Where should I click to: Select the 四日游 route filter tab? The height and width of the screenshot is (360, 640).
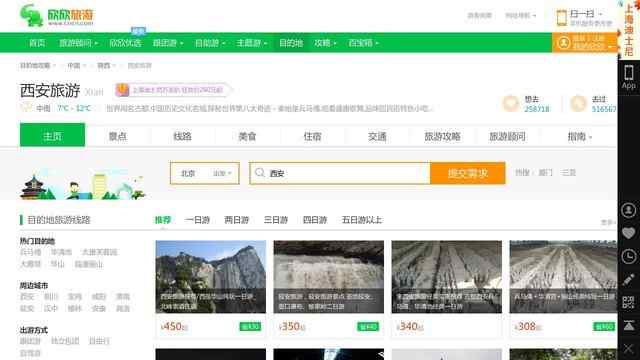coord(315,220)
